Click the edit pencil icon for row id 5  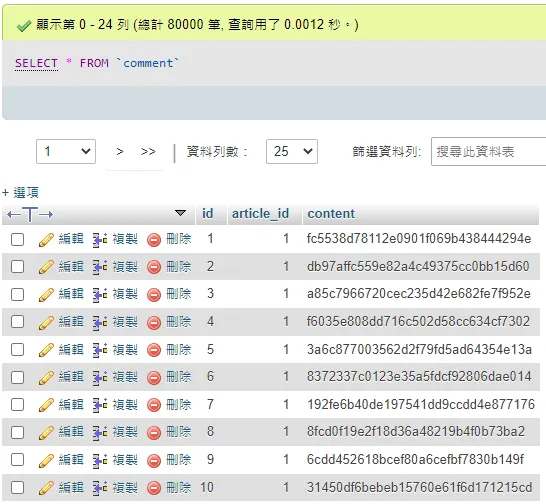[46, 350]
